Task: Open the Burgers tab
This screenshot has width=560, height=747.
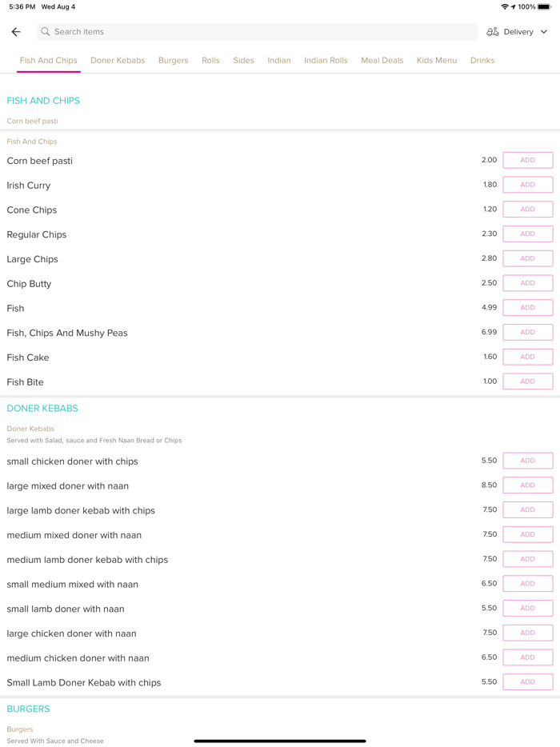Action: click(173, 61)
